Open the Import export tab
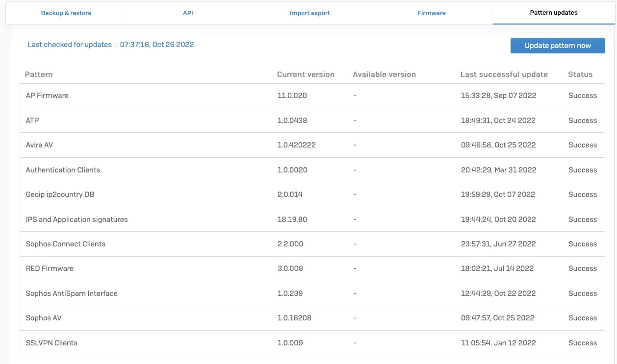Viewport: 617px width, 364px height. 310,13
